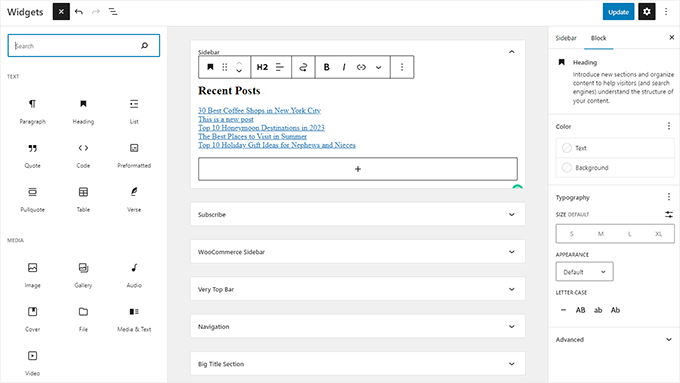Insert a Heading block

coord(83,111)
